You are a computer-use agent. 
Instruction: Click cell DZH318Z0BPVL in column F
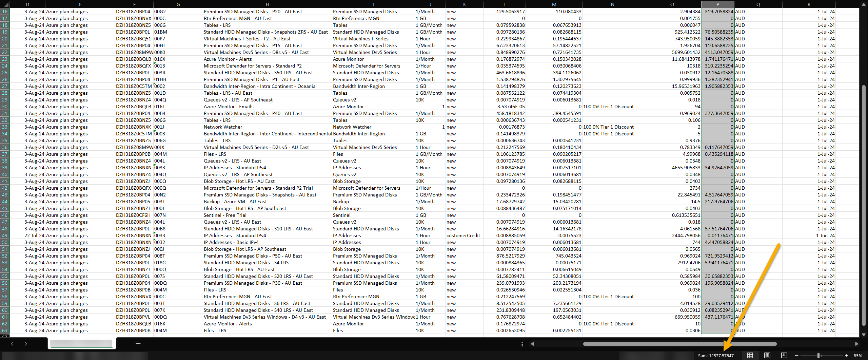pos(134,317)
